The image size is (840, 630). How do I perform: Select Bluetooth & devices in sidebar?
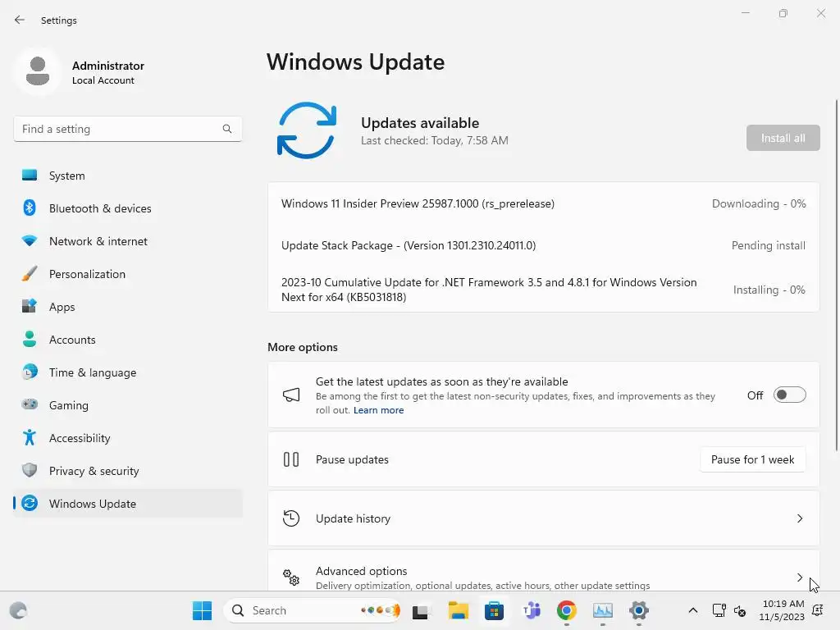coord(127,208)
